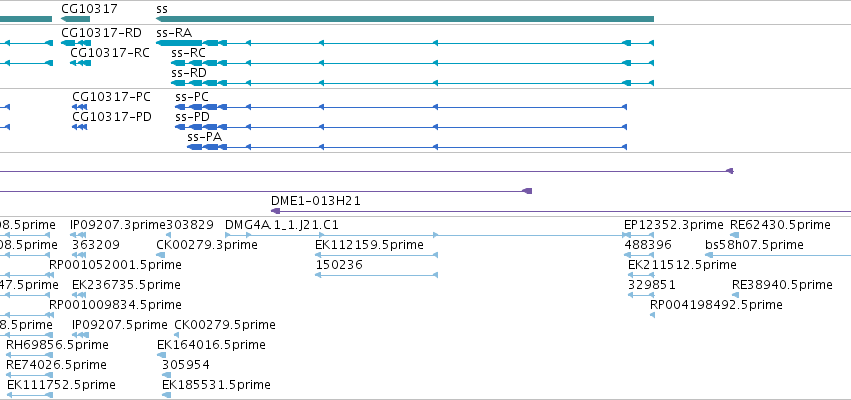Click the 329851 feature label
The height and width of the screenshot is (400, 851).
652,285
